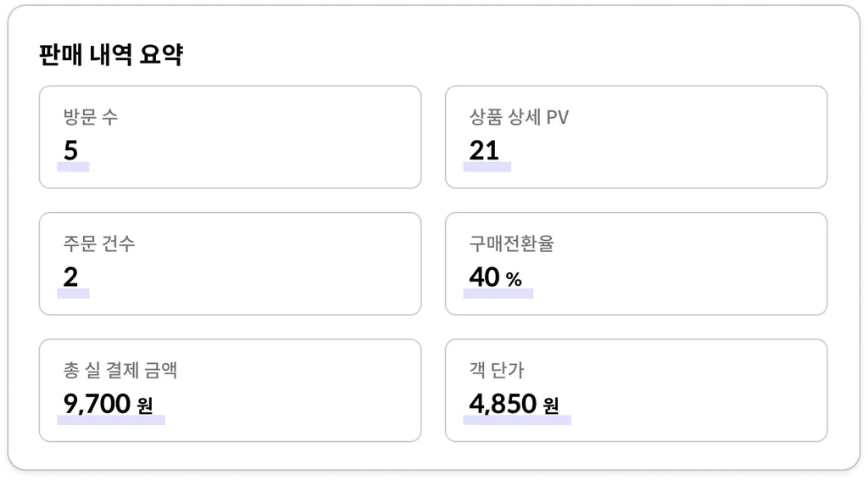868x481 pixels.
Task: Click the 원 unit beside 9,700
Action: coord(144,405)
